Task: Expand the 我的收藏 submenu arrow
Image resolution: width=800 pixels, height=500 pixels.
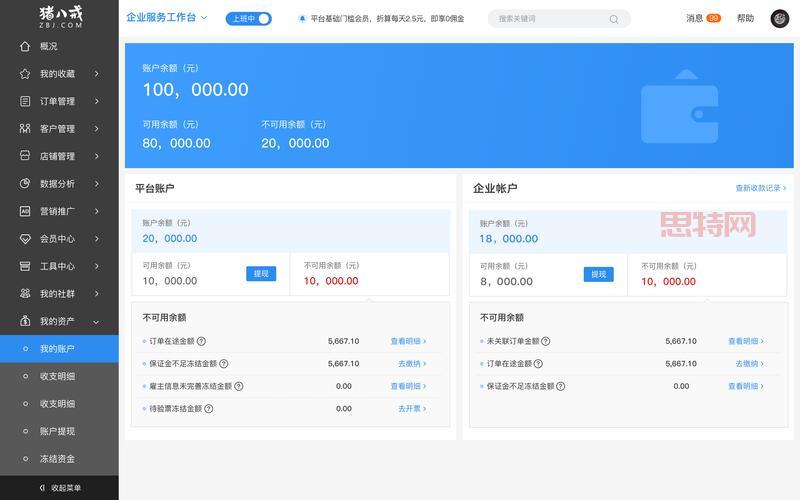Action: tap(96, 74)
